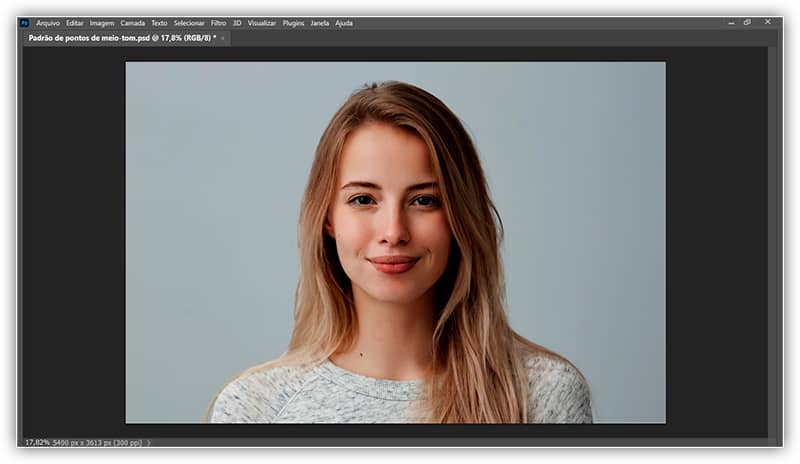Close the Padrão de pontos de meio-tom.psd tab
The image size is (800, 464).
[223, 38]
